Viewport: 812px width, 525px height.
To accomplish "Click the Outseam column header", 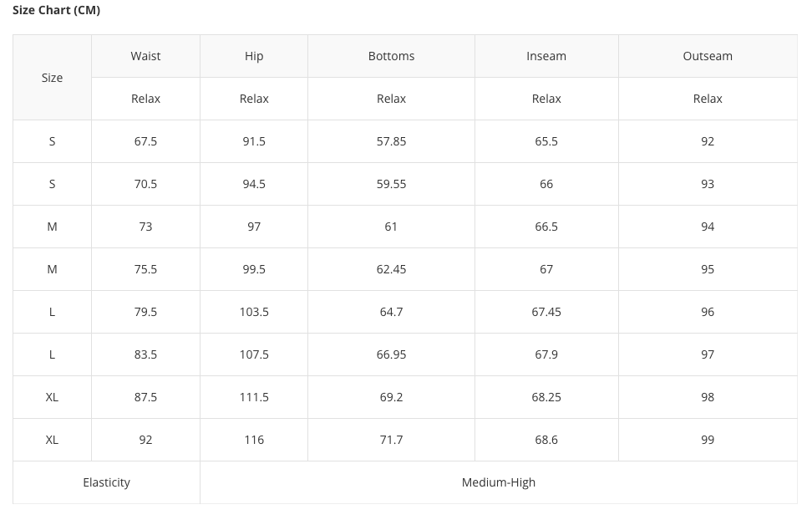I will pyautogui.click(x=708, y=56).
